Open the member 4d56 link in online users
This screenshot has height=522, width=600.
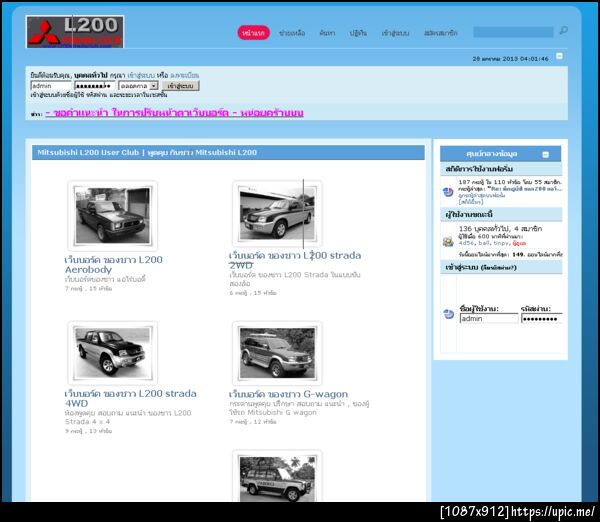click(466, 243)
